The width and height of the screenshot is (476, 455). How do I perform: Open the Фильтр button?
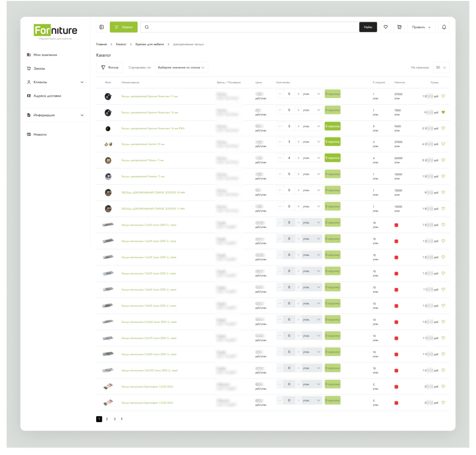coord(110,67)
